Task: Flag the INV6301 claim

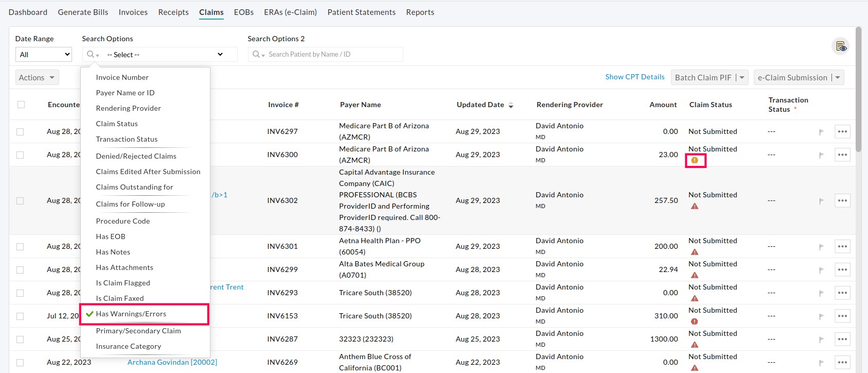Action: click(821, 247)
